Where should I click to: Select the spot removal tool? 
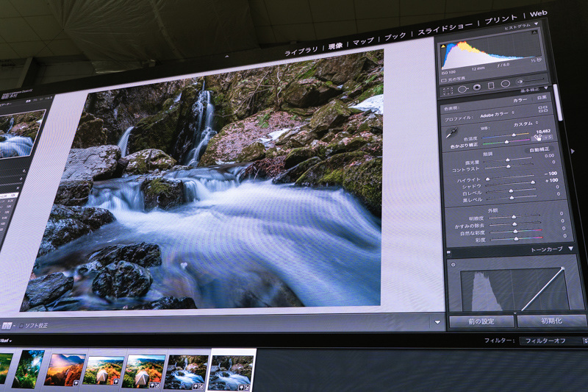(x=463, y=89)
